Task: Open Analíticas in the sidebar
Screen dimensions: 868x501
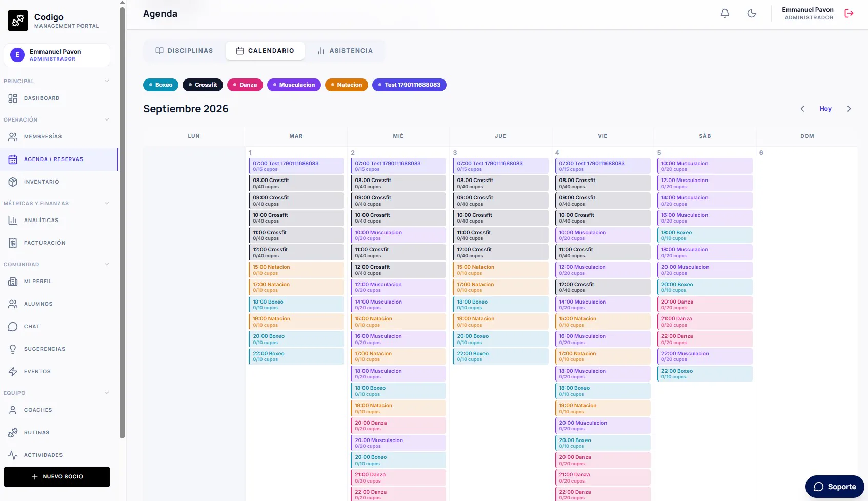Action: (x=59, y=221)
